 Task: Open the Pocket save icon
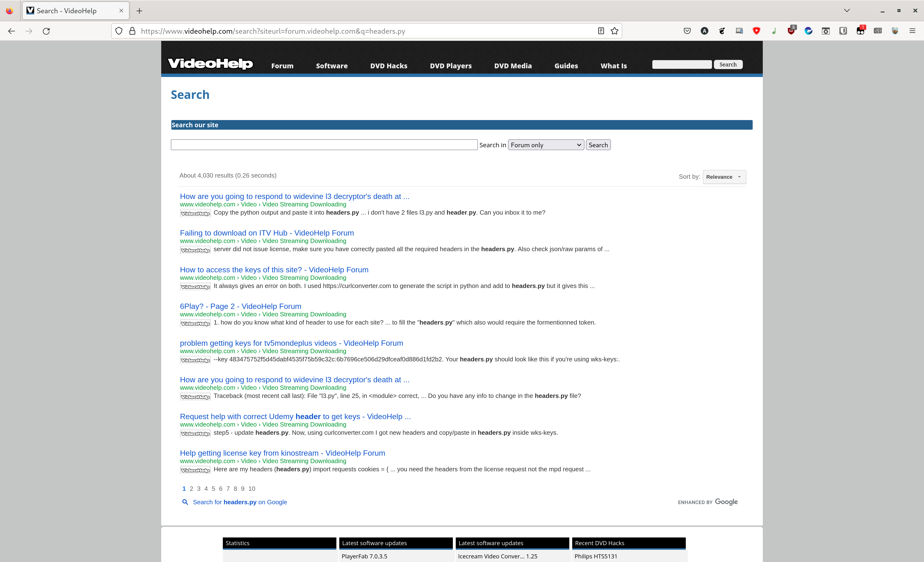(687, 31)
